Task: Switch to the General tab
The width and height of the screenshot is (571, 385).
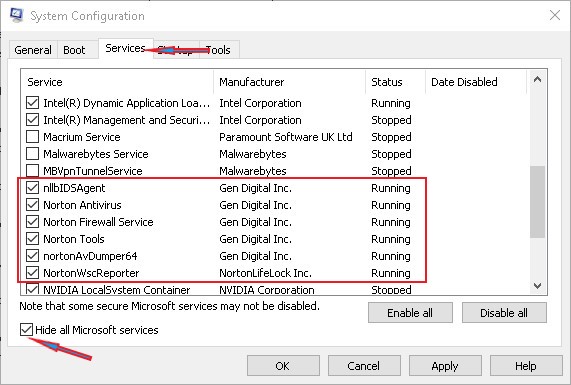Action: point(33,50)
